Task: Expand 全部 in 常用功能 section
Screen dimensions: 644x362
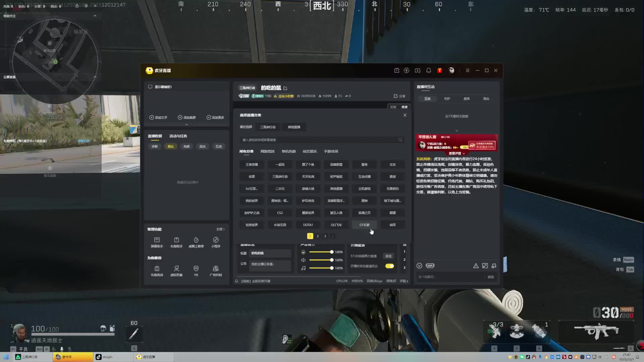Action: click(x=220, y=229)
